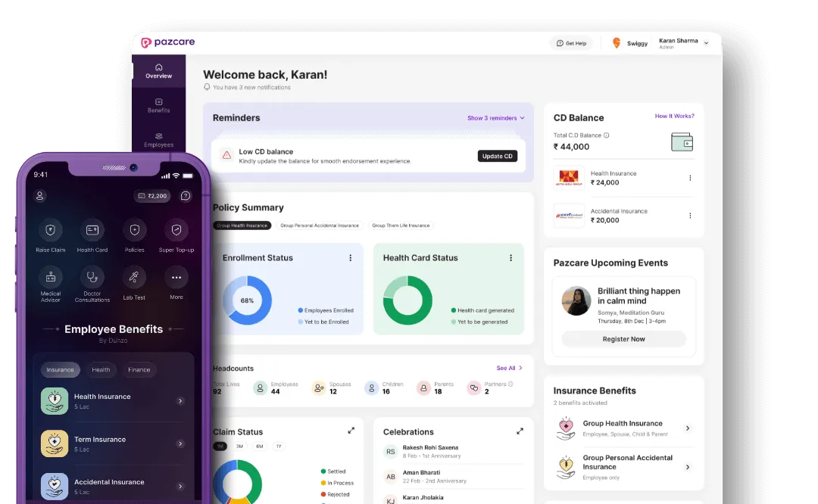Click Rakesh Rohi Saxena celebration entry
Screen dimensions: 818x504
(453, 451)
